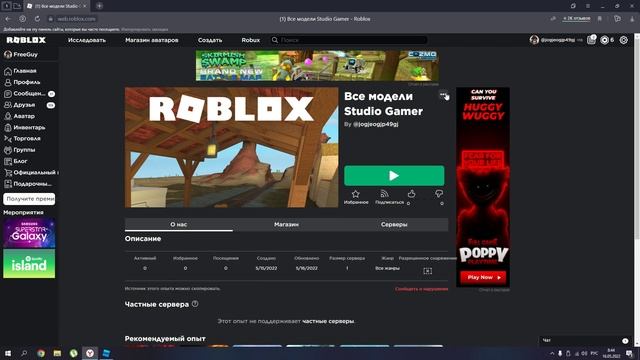Click the частные серверы link text
This screenshot has width=640, height=360.
tap(328, 321)
